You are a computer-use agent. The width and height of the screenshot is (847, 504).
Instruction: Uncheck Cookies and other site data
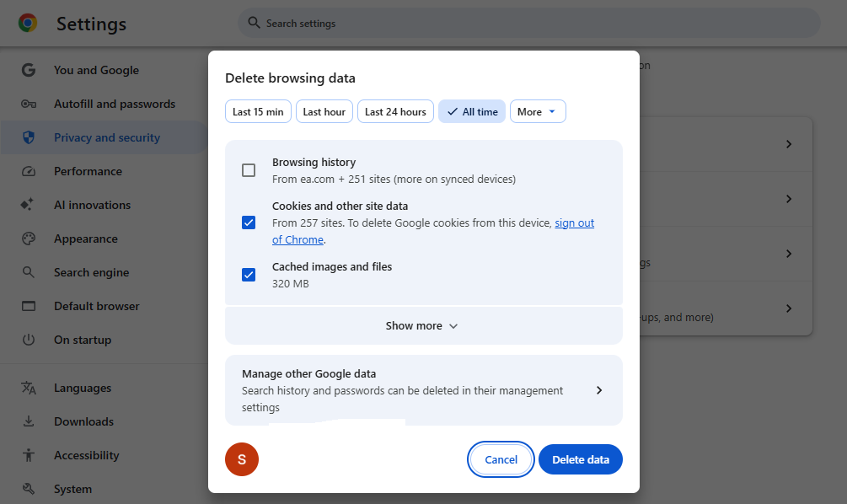[249, 223]
